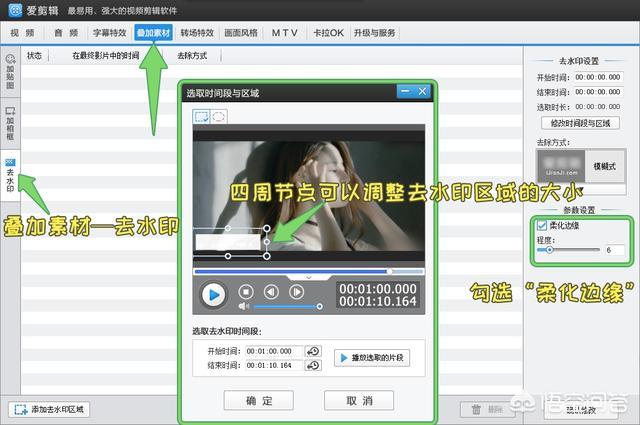The height and width of the screenshot is (425, 640).
Task: Close the 选取时间段与区域 dialog
Action: click(x=422, y=91)
